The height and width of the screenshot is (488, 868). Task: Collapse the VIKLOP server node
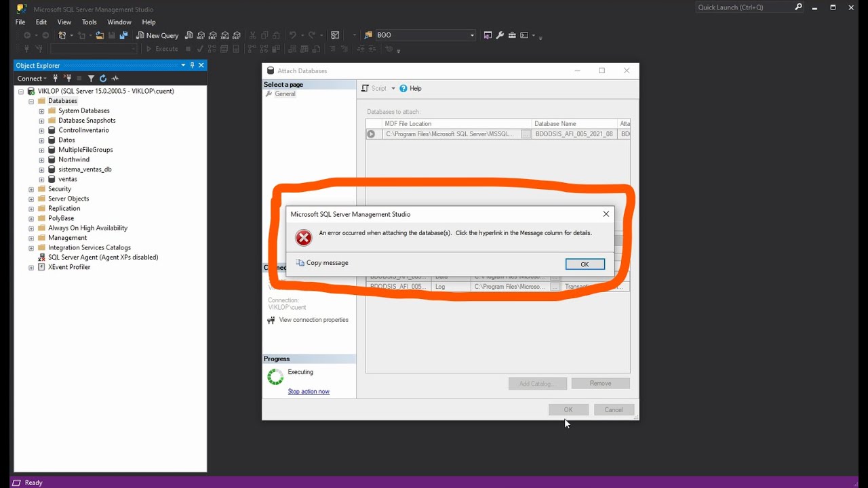click(21, 91)
